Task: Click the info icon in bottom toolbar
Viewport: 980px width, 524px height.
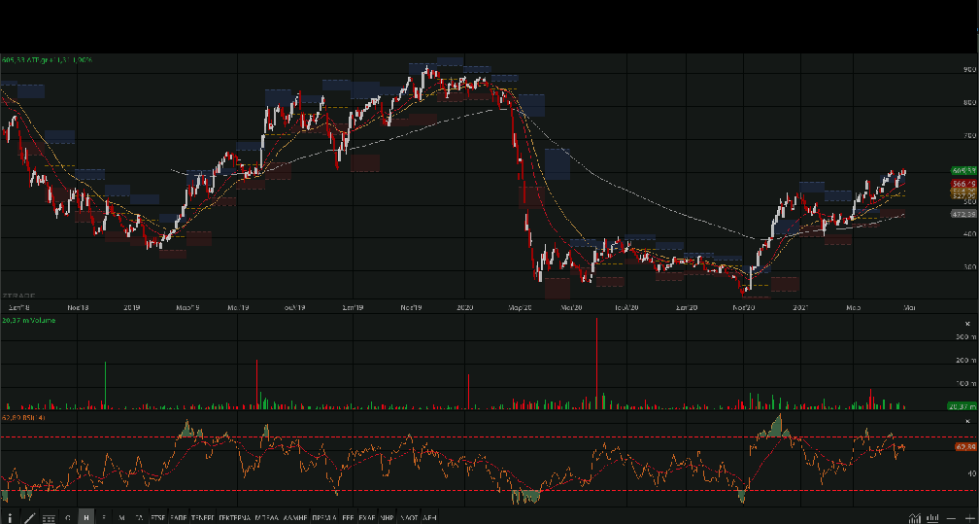Action: 9,518
